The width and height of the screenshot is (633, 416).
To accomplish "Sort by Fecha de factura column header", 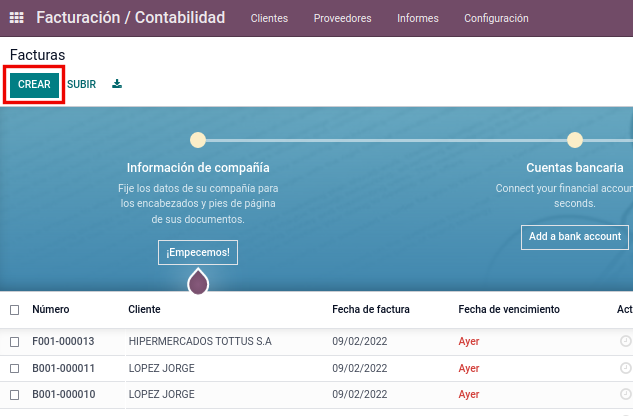I will coord(371,310).
